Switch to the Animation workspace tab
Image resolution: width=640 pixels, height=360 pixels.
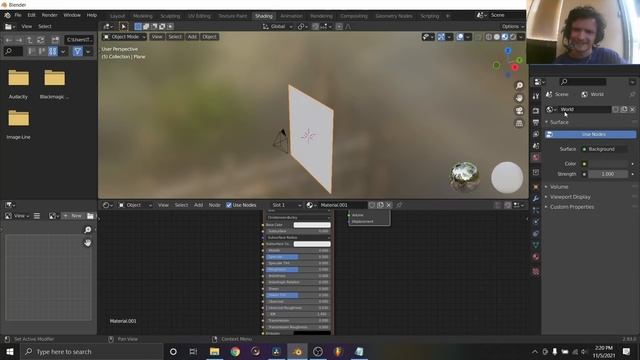pos(291,16)
